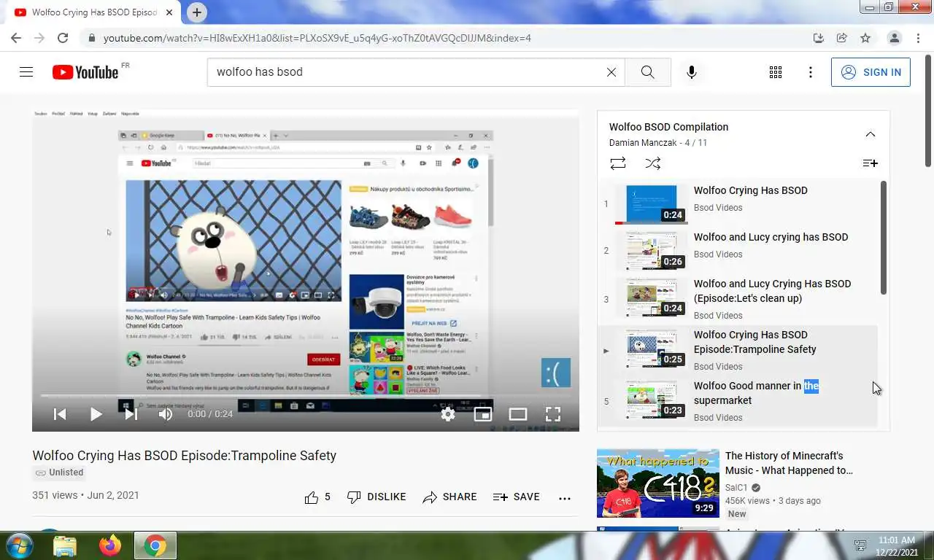Click the SIGN IN button

[871, 72]
